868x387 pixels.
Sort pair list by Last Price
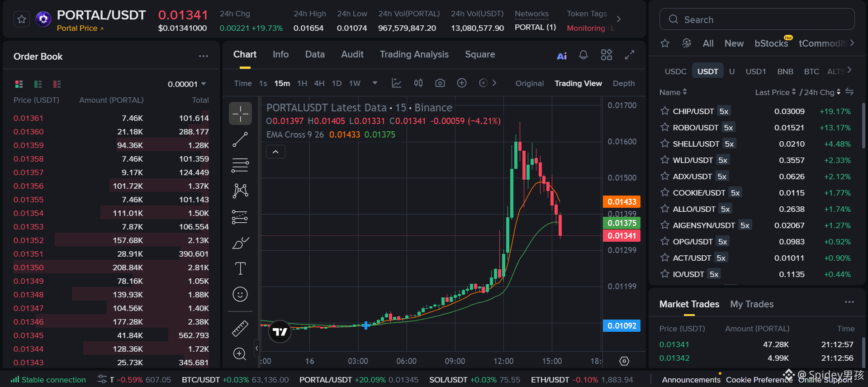click(775, 92)
